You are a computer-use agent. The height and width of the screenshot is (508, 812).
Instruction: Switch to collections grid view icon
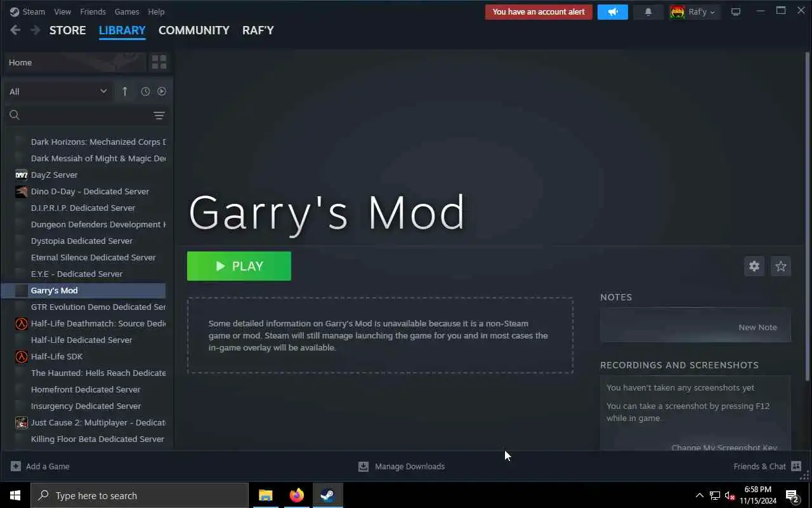(x=159, y=62)
